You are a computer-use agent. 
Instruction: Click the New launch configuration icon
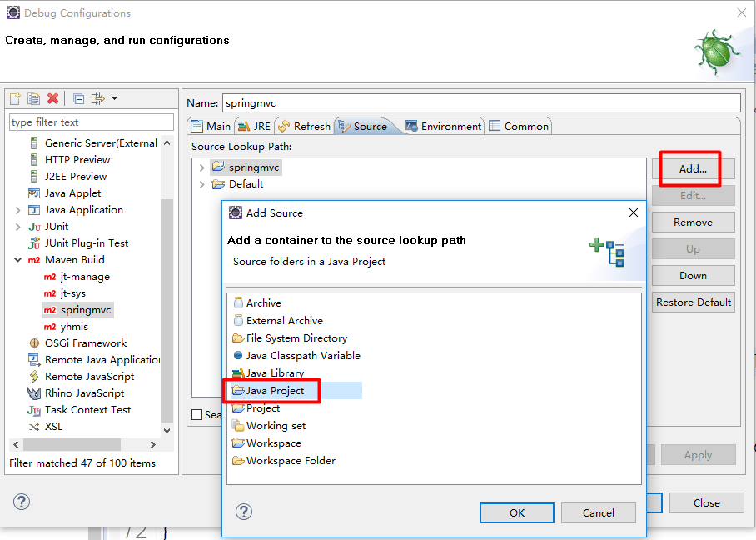(x=15, y=98)
